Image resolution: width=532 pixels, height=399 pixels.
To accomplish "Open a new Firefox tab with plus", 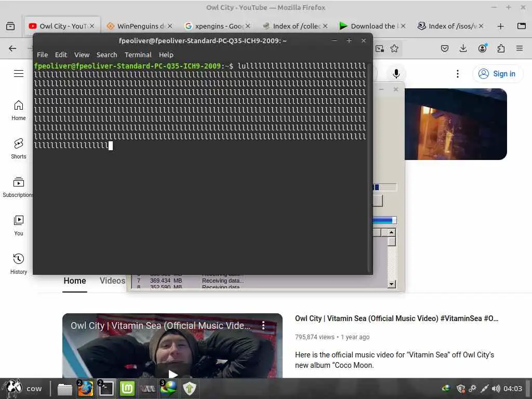I will [x=500, y=26].
